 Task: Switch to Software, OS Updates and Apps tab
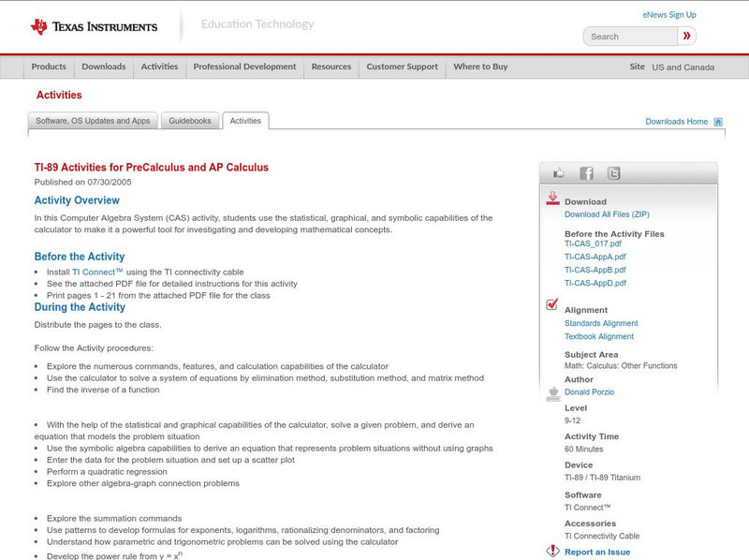pyautogui.click(x=93, y=121)
